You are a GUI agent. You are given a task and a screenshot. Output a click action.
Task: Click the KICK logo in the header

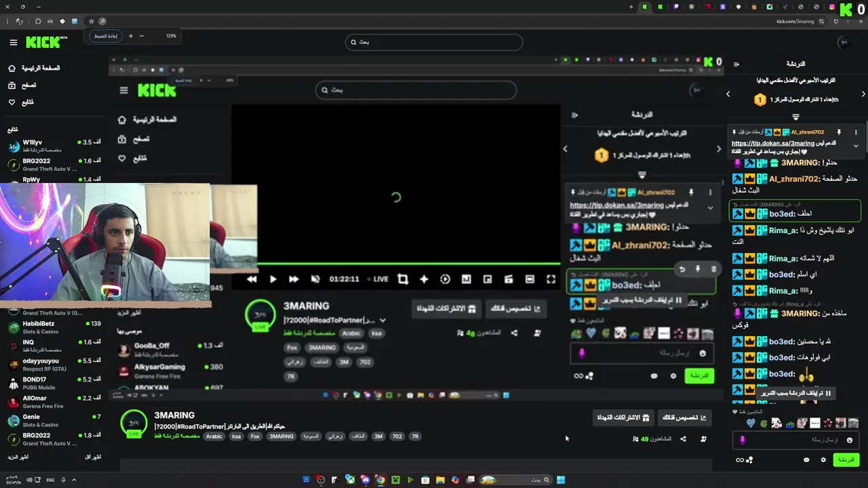(x=46, y=42)
